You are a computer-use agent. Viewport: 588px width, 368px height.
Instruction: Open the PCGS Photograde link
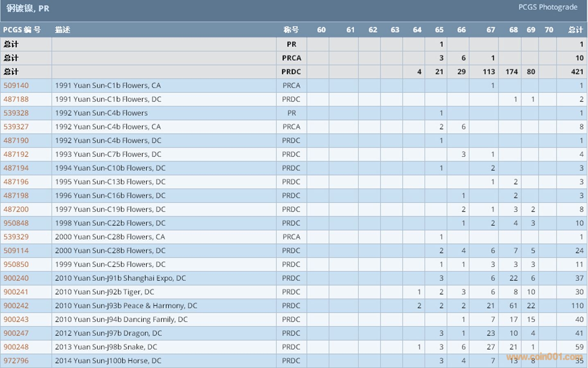(x=547, y=7)
